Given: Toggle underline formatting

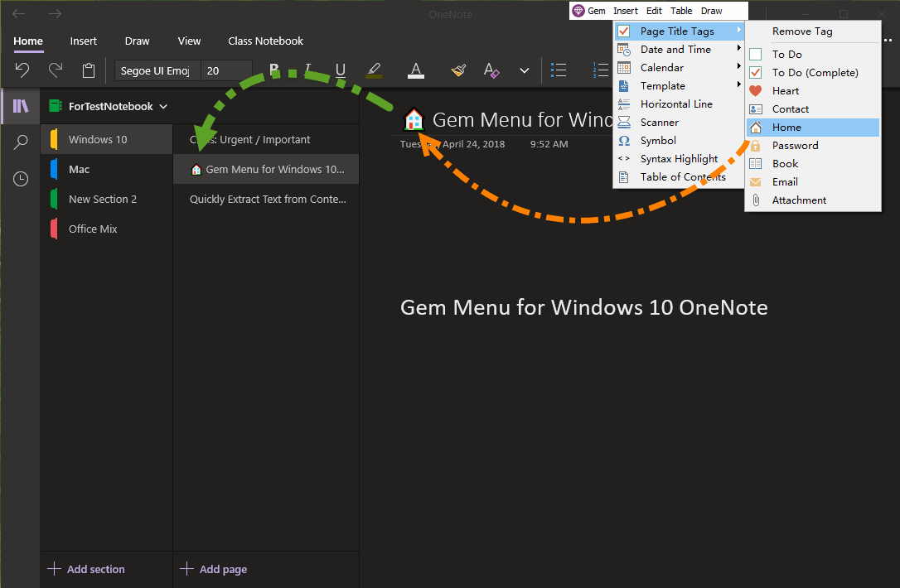Looking at the screenshot, I should pos(341,70).
